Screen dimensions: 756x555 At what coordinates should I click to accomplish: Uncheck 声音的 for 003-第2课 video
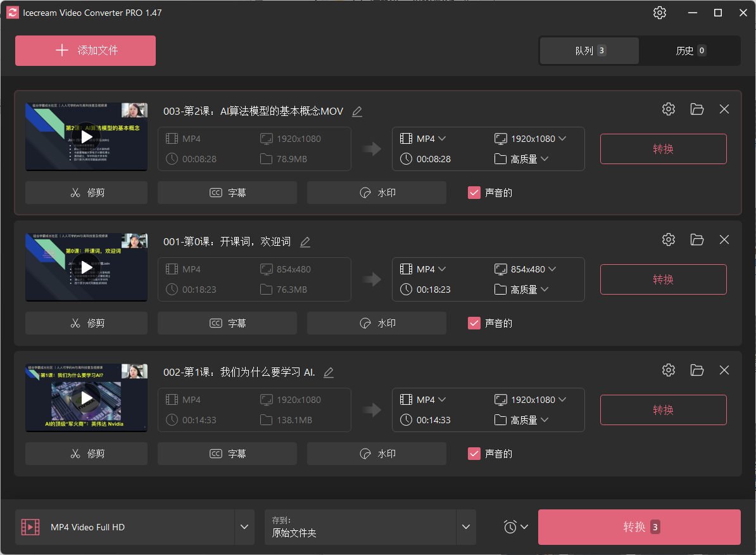click(x=474, y=193)
